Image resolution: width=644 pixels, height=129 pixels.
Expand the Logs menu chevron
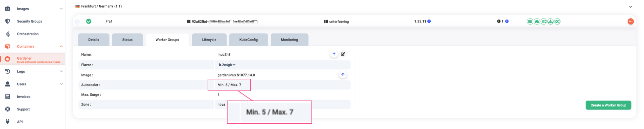pos(61,71)
